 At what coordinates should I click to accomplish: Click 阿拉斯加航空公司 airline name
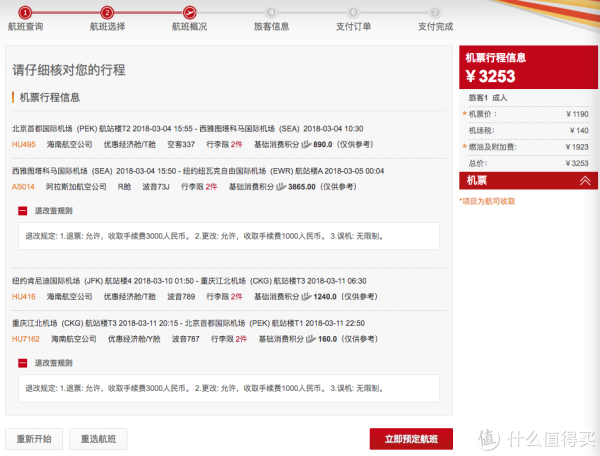tap(76, 187)
